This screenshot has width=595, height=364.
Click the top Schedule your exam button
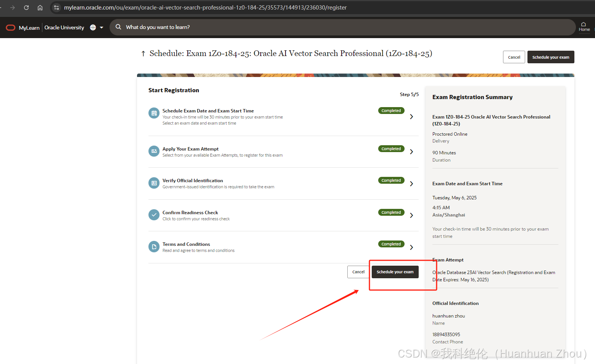point(551,57)
